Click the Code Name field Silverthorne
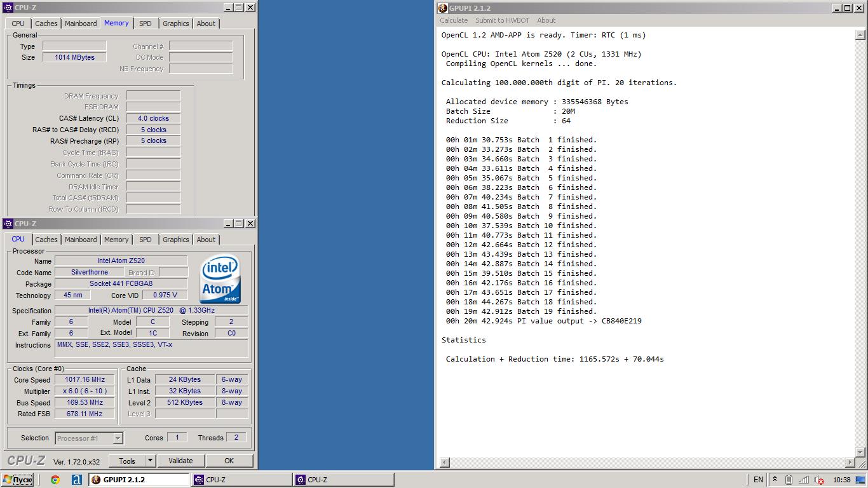 (89, 272)
